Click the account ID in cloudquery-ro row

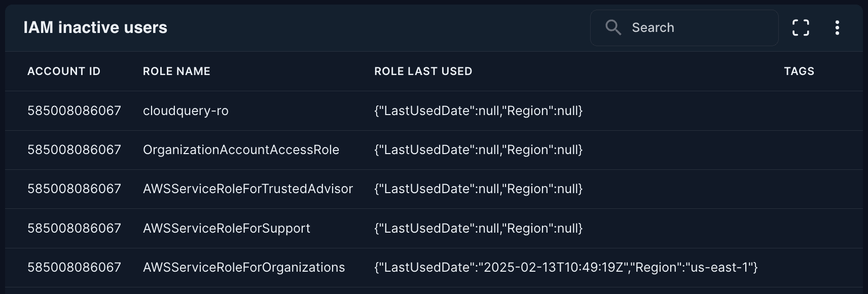(x=74, y=111)
